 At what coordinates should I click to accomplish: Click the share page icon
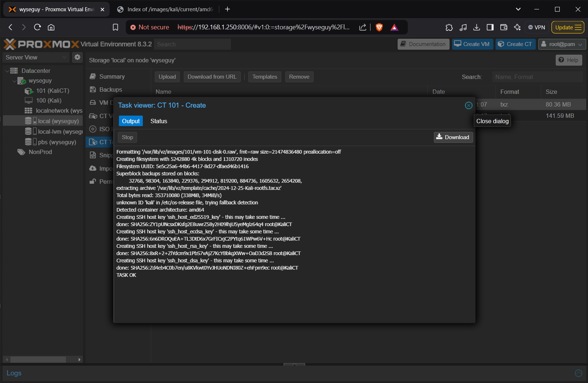tap(363, 27)
